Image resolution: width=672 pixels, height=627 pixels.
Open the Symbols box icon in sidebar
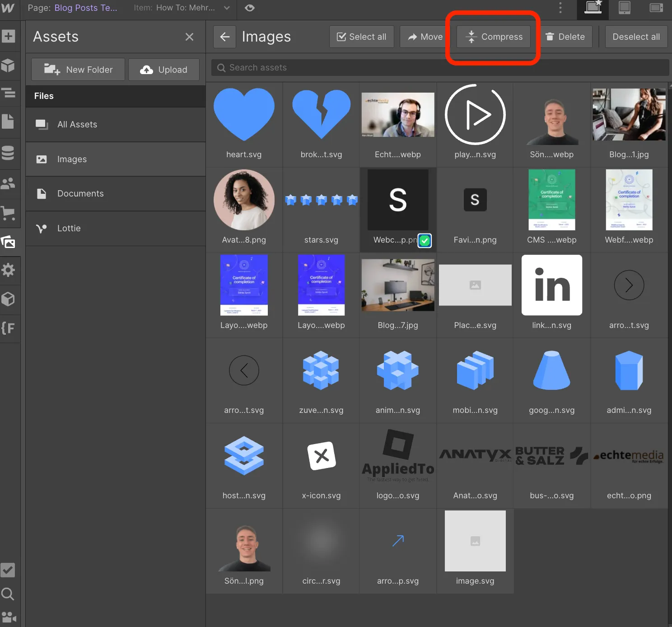click(8, 66)
